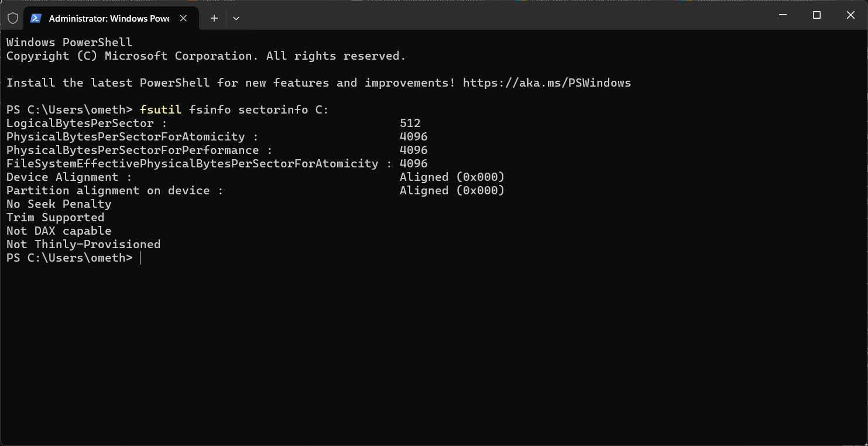Click the Trim Supported output line
Screen dimensions: 868x446
55,217
